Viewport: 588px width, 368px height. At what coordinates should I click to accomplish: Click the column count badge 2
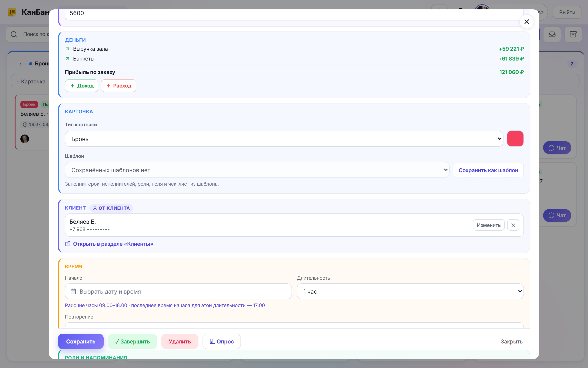[572, 64]
